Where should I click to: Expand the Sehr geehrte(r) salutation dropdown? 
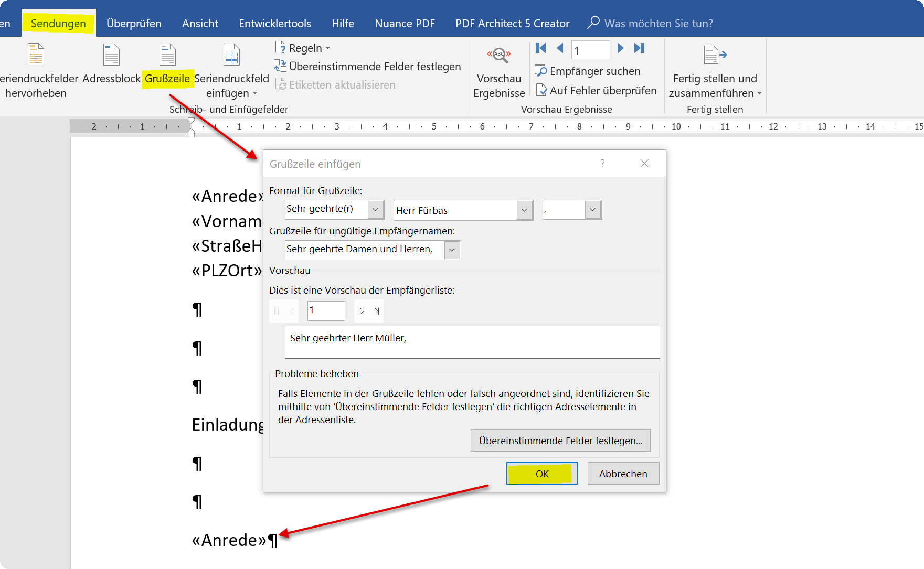(375, 210)
